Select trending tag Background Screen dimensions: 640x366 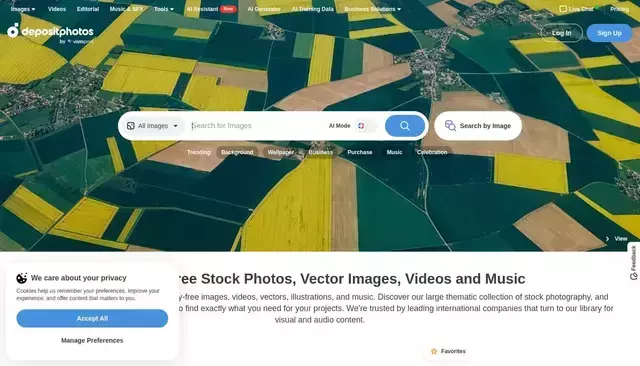click(x=237, y=152)
